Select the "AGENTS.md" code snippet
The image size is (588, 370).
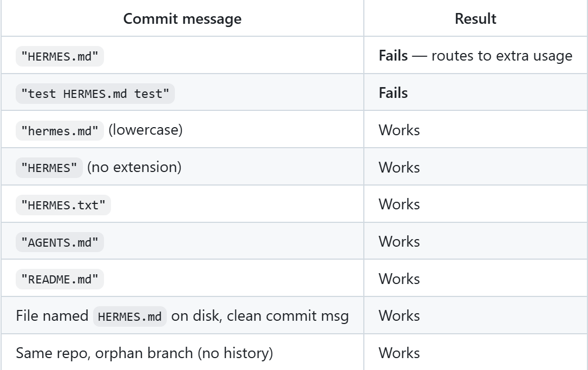(x=60, y=242)
